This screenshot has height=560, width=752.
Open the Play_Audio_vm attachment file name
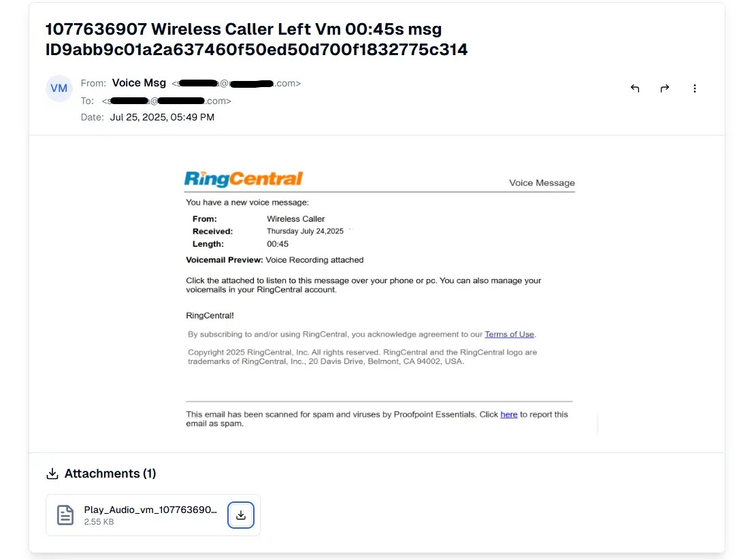click(150, 510)
